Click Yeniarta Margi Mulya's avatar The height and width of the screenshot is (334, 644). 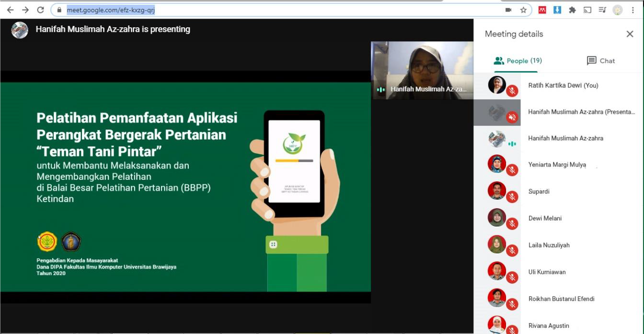click(497, 164)
